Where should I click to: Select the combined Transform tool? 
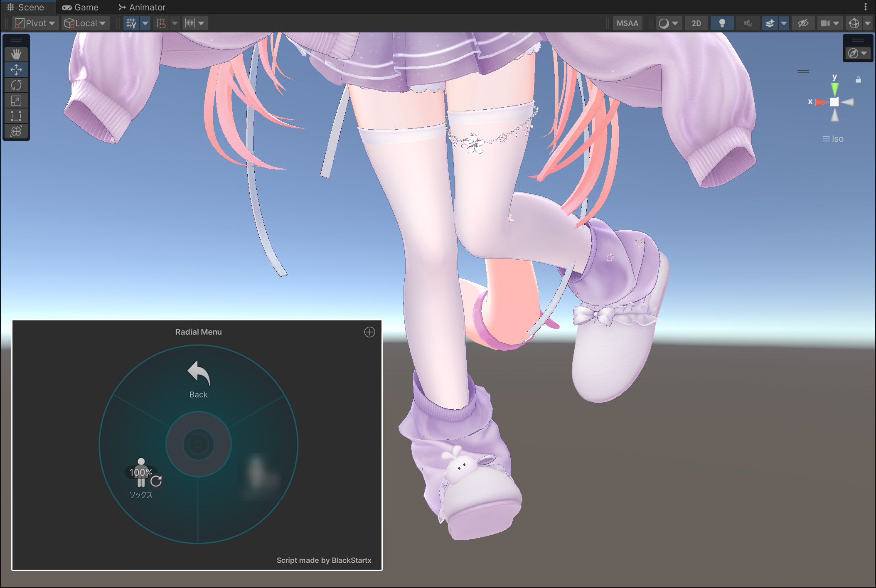coord(16,131)
